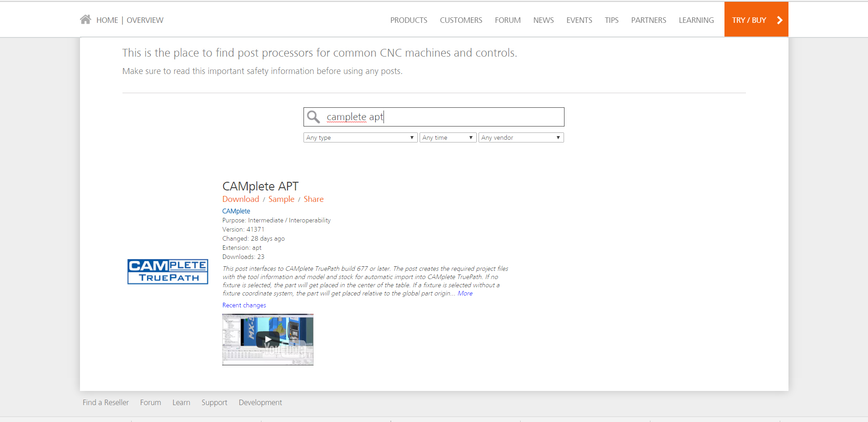Open the OVERVIEW link
The width and height of the screenshot is (868, 422).
pos(145,20)
